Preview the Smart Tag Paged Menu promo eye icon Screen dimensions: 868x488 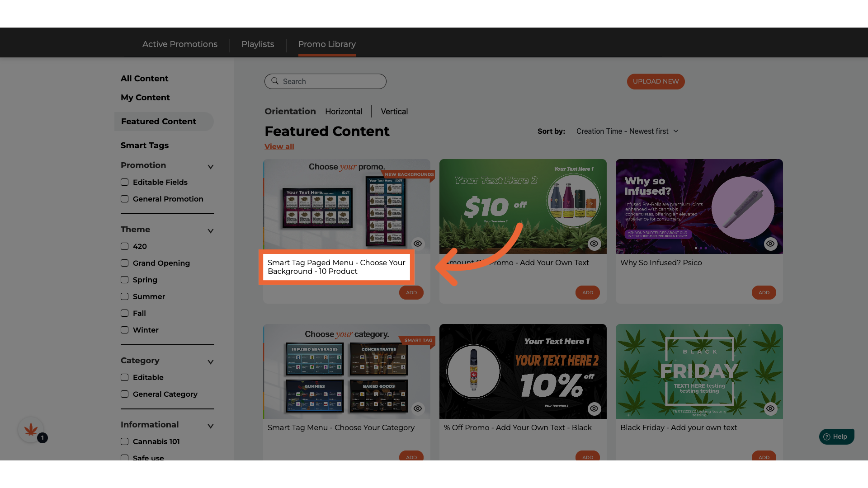pos(418,244)
